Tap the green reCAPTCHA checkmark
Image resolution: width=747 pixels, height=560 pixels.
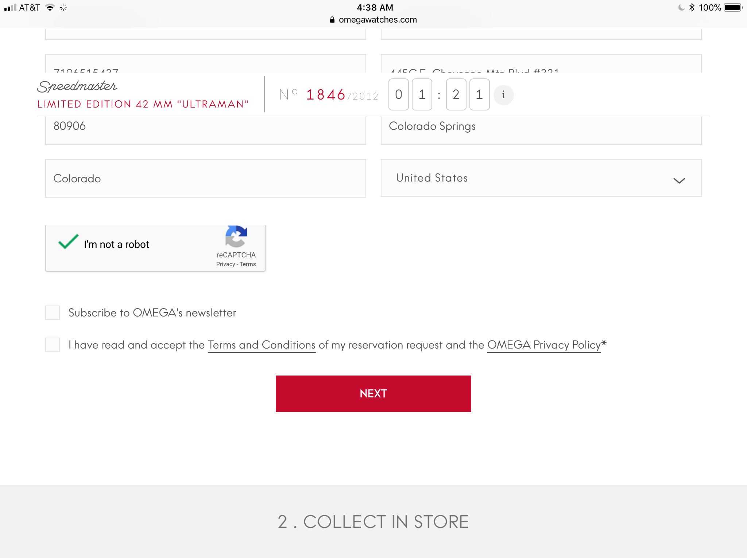point(68,242)
